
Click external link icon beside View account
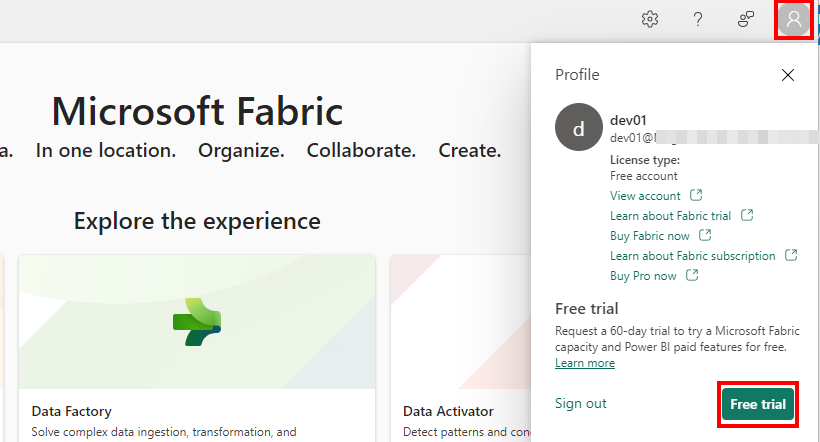pos(697,195)
